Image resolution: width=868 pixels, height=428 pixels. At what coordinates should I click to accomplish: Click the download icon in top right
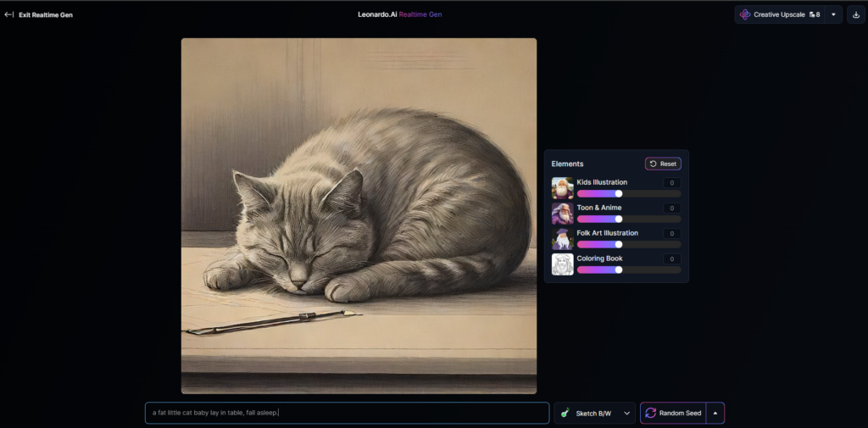click(855, 14)
